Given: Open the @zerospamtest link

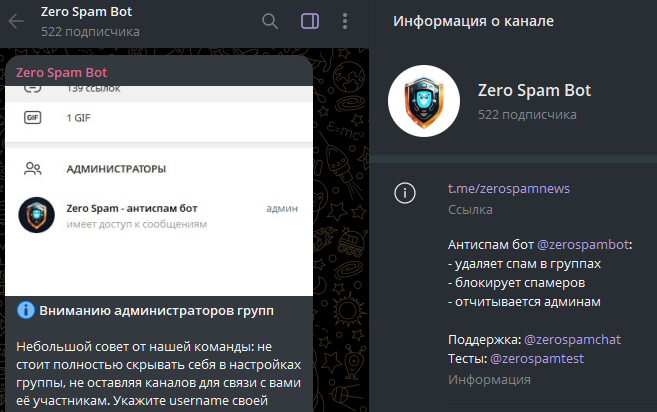Looking at the screenshot, I should click(x=537, y=359).
